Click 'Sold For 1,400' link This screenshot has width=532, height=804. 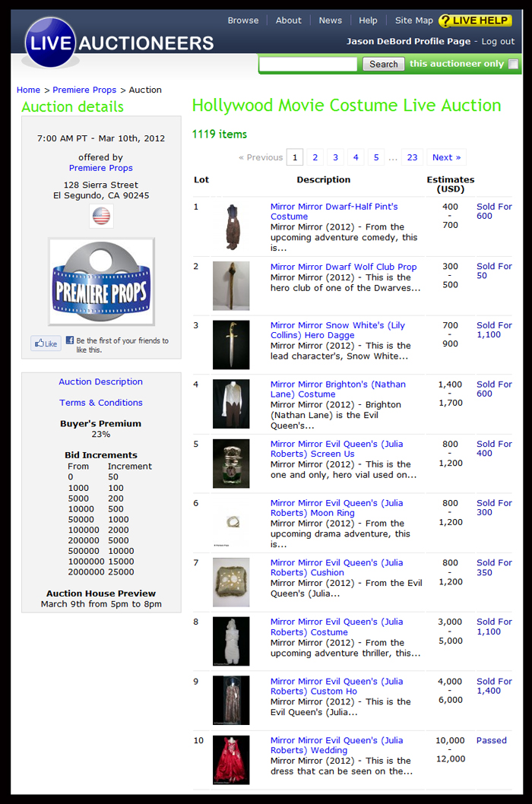coord(494,686)
